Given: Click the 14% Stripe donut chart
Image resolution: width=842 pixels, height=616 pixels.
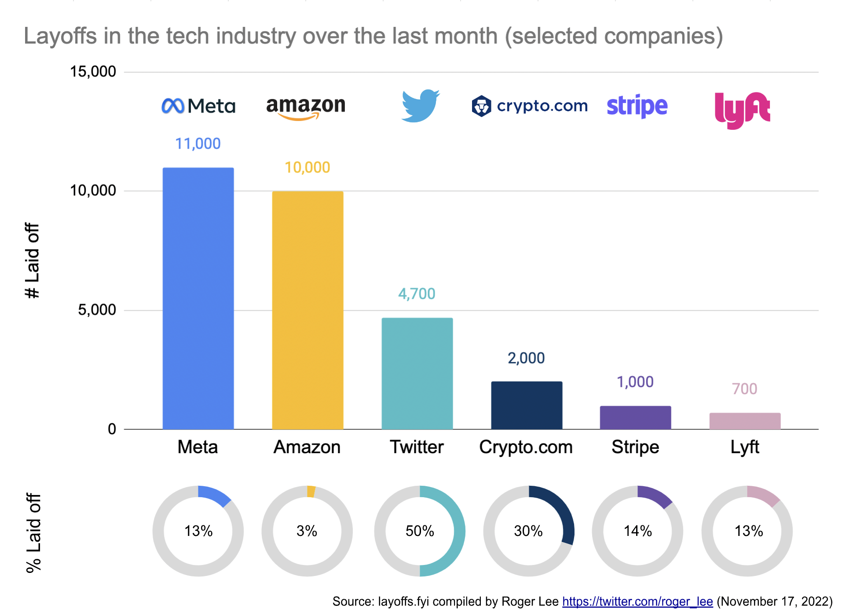Looking at the screenshot, I should coord(637,531).
